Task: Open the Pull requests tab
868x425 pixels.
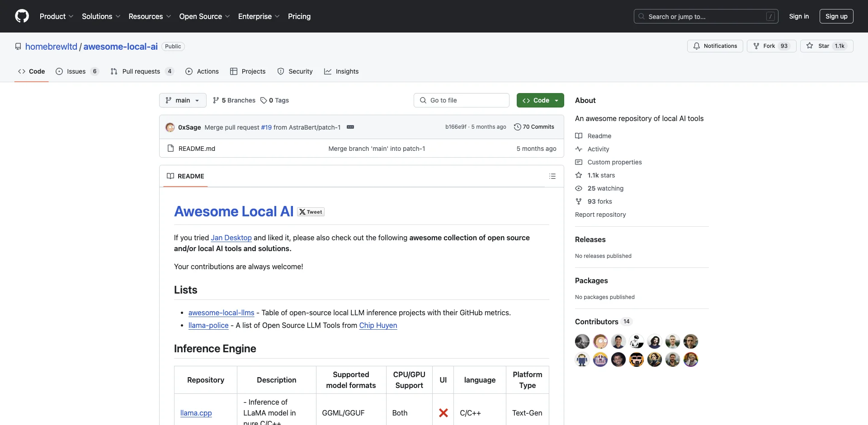Action: (x=142, y=71)
